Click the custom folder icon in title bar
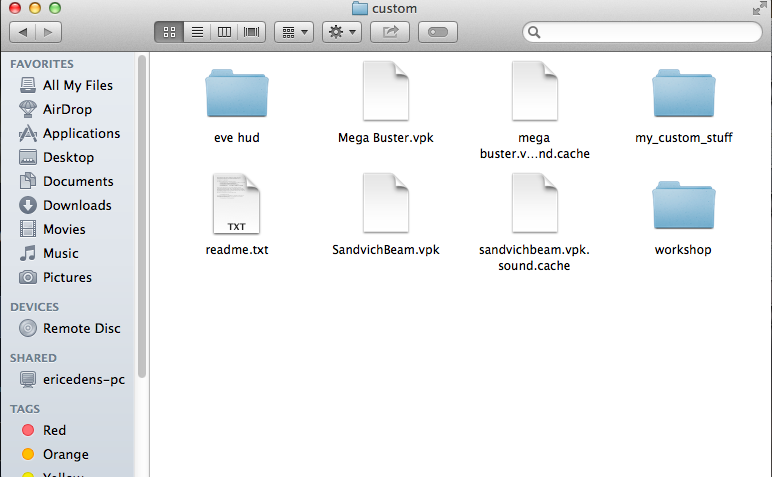Viewport: 772px width, 477px height. [360, 8]
